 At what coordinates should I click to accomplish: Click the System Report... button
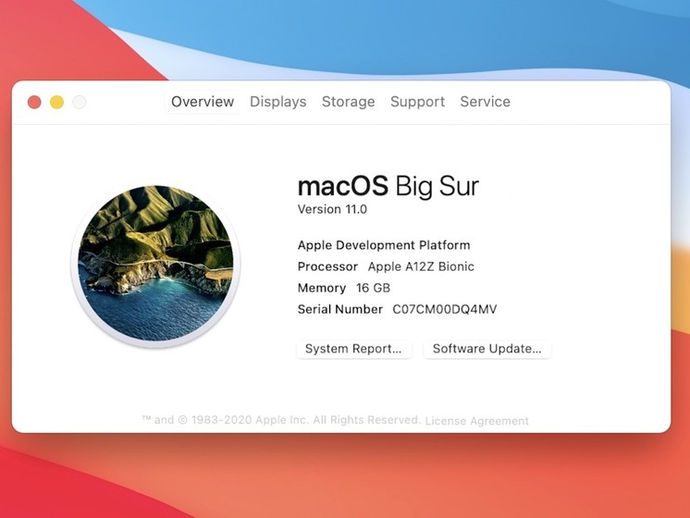(354, 349)
